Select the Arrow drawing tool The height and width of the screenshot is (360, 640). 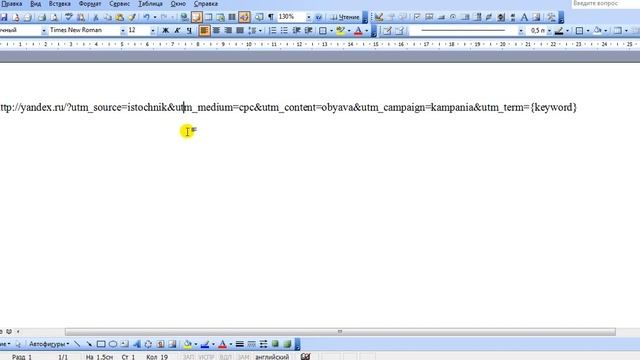(x=89, y=344)
